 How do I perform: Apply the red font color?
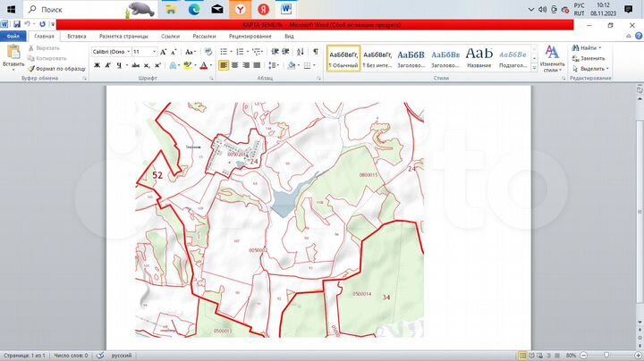coord(204,65)
